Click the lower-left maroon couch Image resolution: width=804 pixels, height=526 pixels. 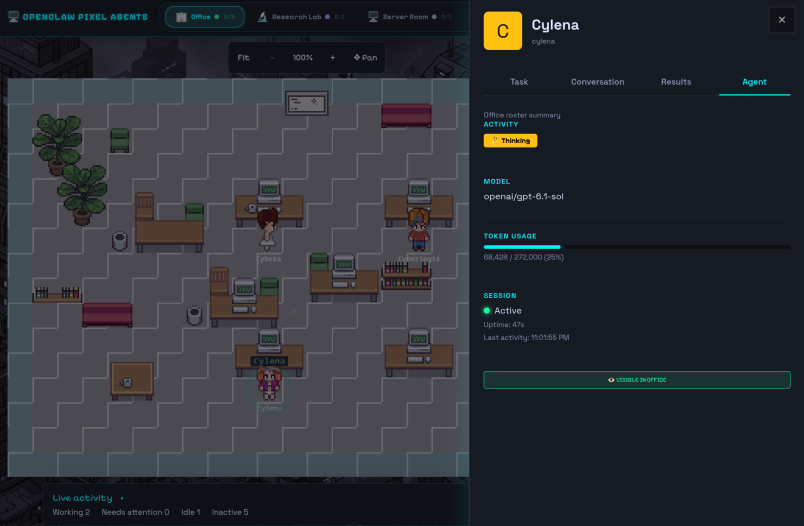(x=107, y=314)
